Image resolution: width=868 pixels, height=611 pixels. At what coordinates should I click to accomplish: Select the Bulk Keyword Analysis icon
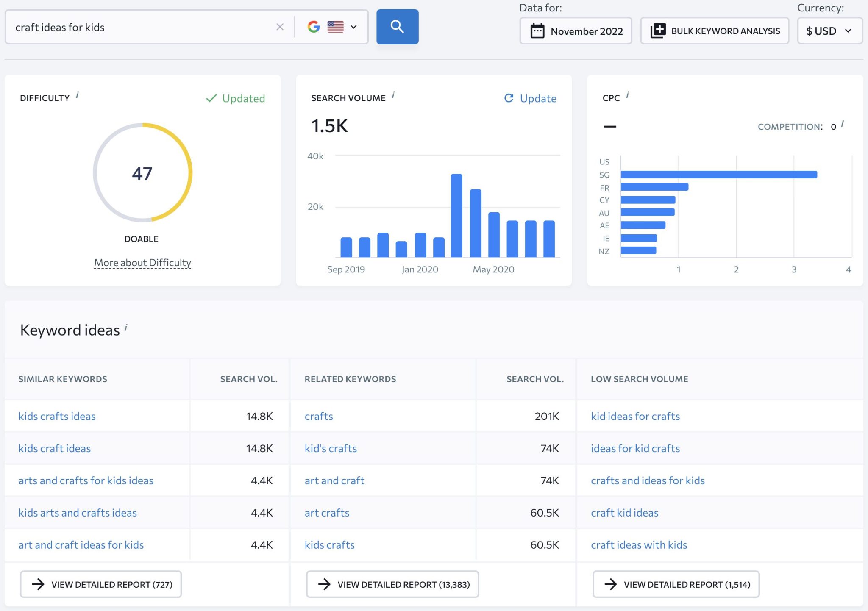658,30
